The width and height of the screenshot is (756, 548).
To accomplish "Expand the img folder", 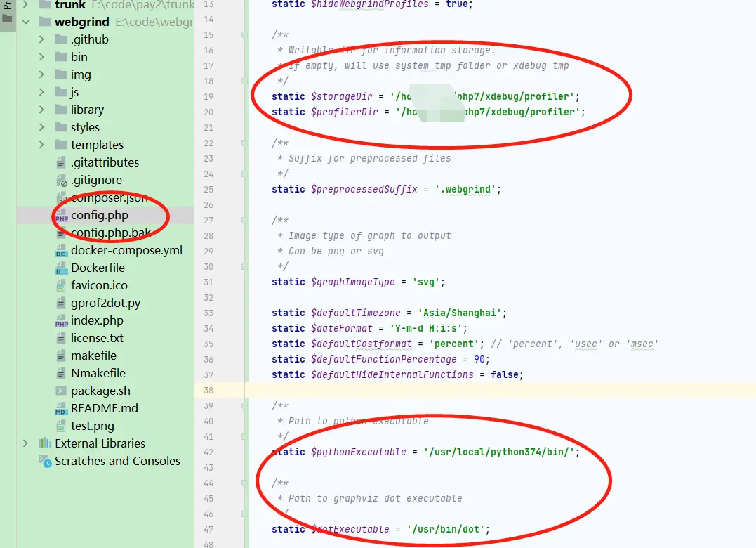I will point(41,74).
